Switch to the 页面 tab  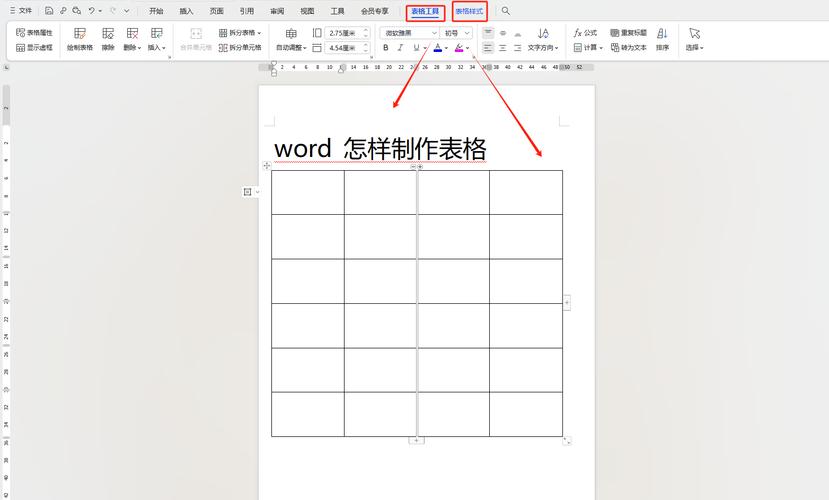pyautogui.click(x=216, y=11)
